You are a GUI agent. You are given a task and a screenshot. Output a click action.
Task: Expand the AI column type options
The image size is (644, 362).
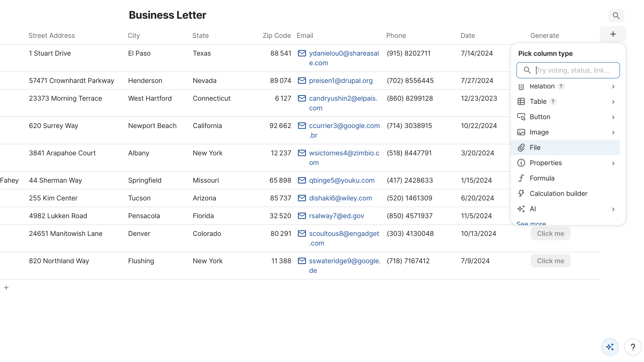click(x=614, y=209)
